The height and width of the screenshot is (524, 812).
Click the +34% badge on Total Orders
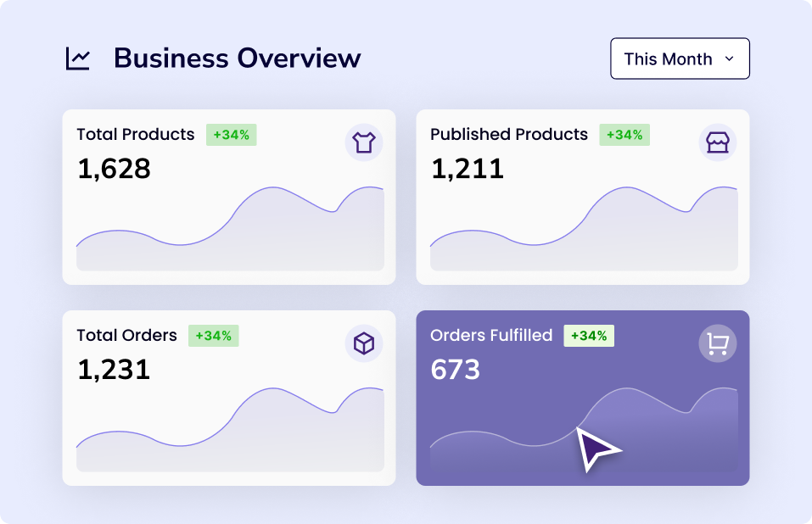(x=213, y=336)
